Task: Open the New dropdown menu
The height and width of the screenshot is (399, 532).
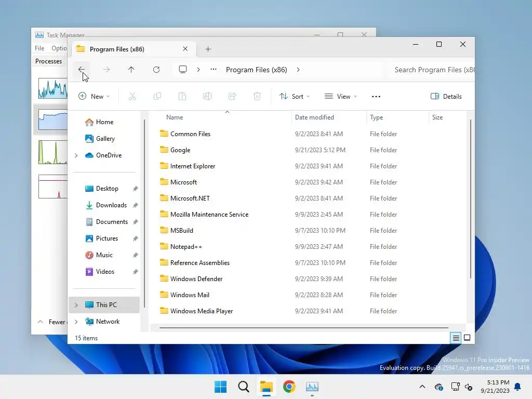Action: (x=94, y=96)
